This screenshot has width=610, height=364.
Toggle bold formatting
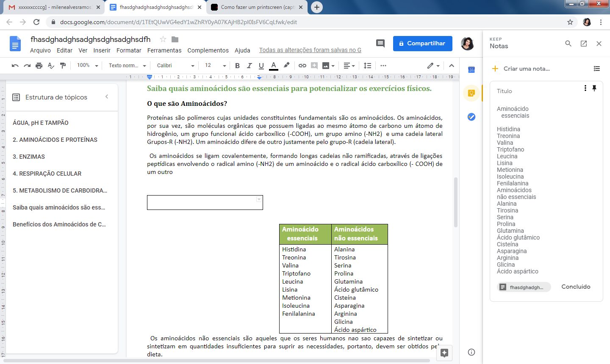tap(237, 66)
